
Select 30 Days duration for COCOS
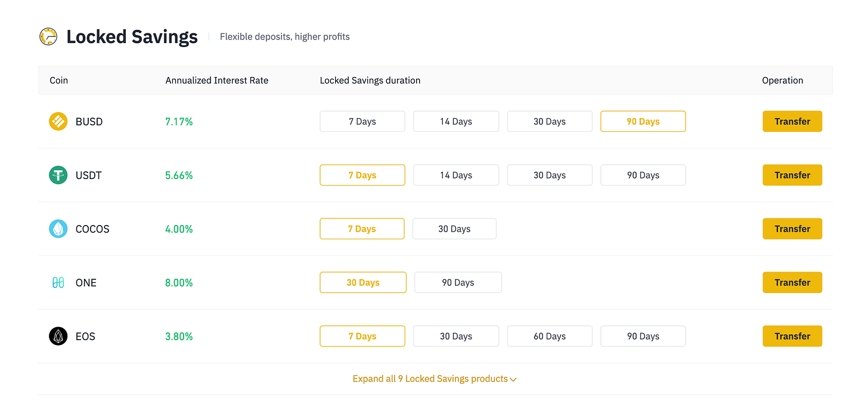pyautogui.click(x=454, y=229)
